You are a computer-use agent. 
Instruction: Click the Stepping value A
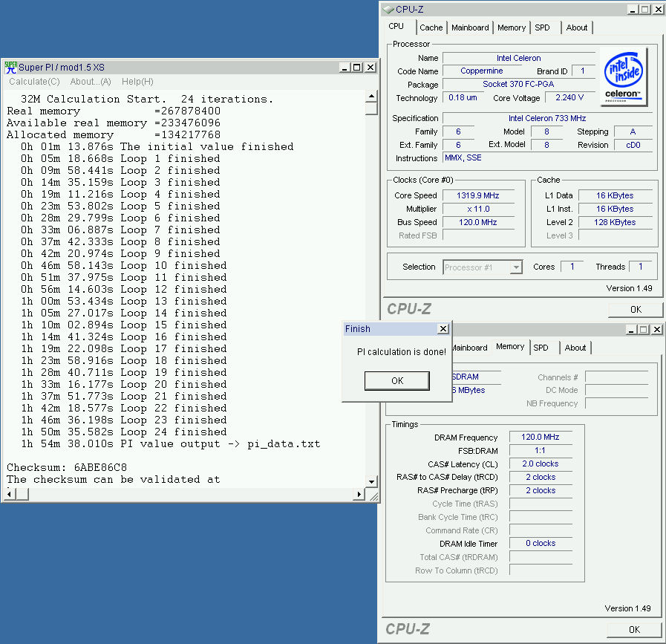pyautogui.click(x=633, y=131)
